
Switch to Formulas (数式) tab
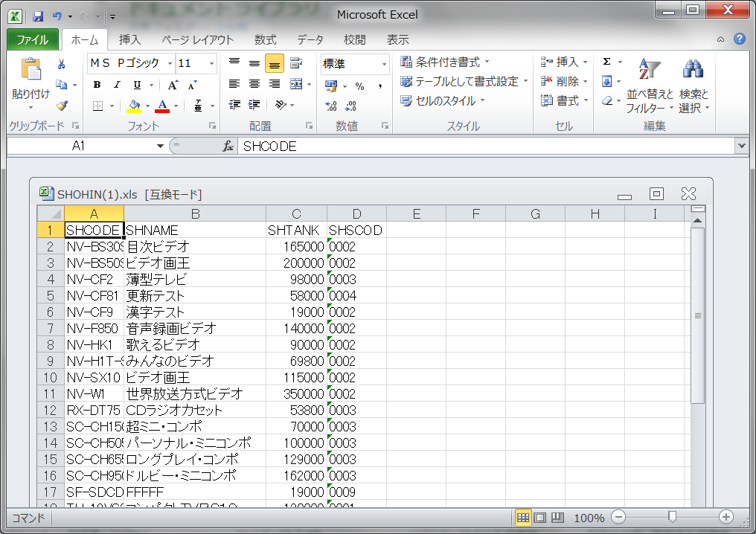(265, 39)
